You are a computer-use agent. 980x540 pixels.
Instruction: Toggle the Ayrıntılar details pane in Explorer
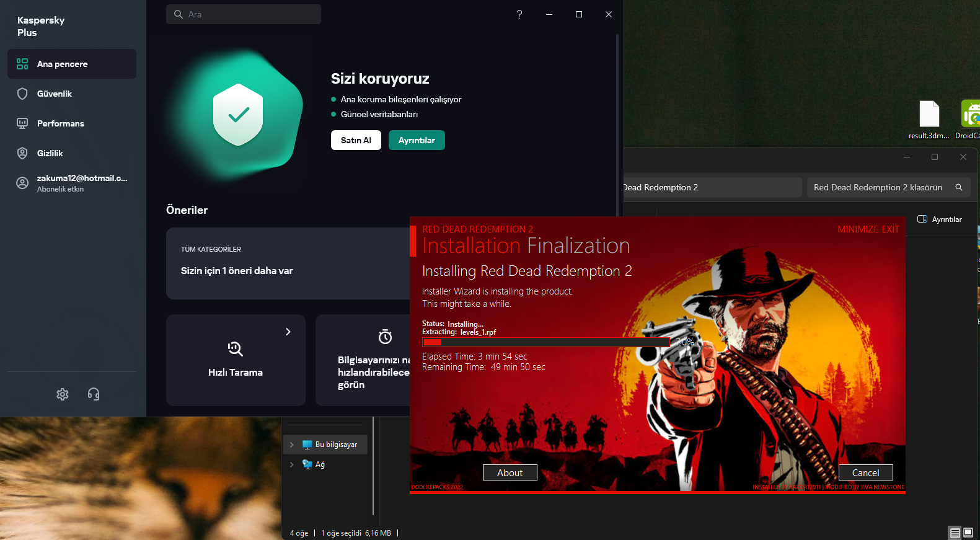(940, 219)
